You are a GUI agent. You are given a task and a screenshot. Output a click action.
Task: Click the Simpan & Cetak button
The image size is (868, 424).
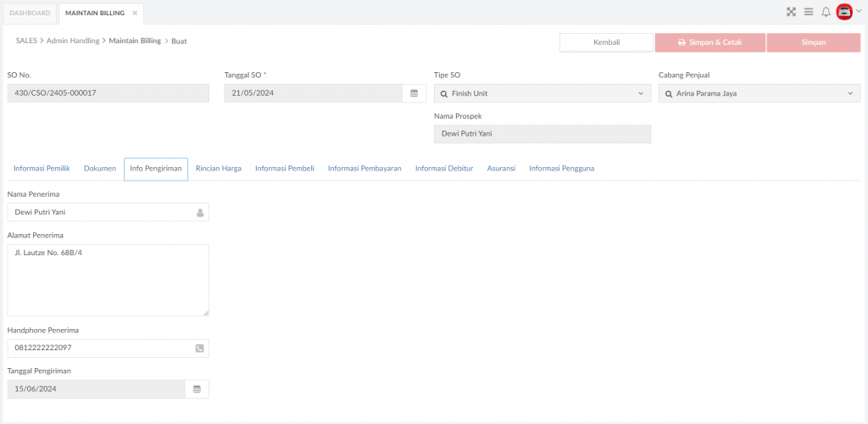pos(710,42)
